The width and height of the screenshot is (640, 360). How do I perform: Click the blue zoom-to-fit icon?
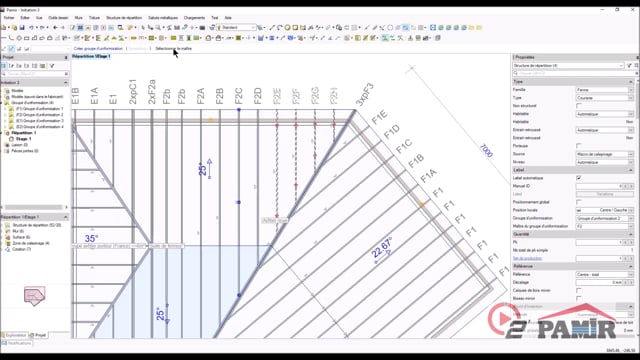pyautogui.click(x=433, y=28)
